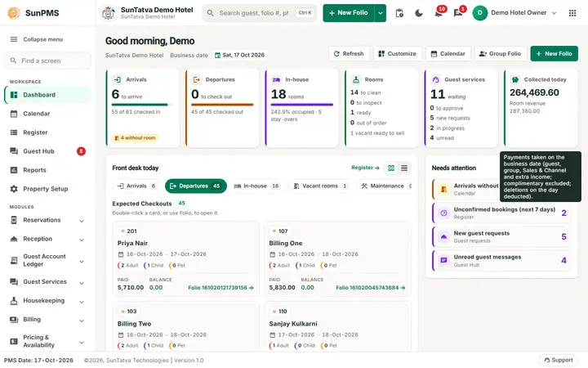Select the In-house 18 tab
This screenshot has height=368, width=588.
pyautogui.click(x=257, y=186)
